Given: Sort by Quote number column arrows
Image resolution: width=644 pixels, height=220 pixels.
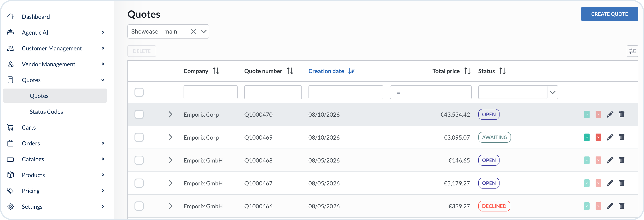Looking at the screenshot, I should pos(290,71).
